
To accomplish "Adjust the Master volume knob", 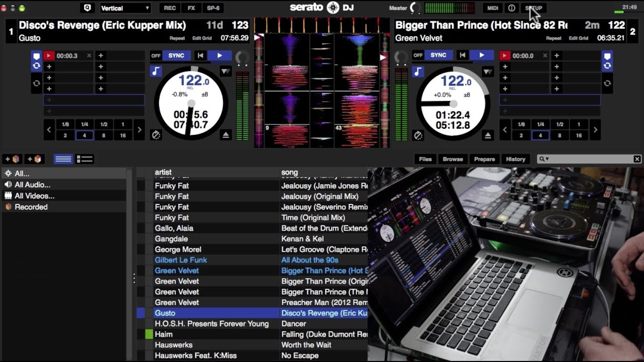I will 416,8.
